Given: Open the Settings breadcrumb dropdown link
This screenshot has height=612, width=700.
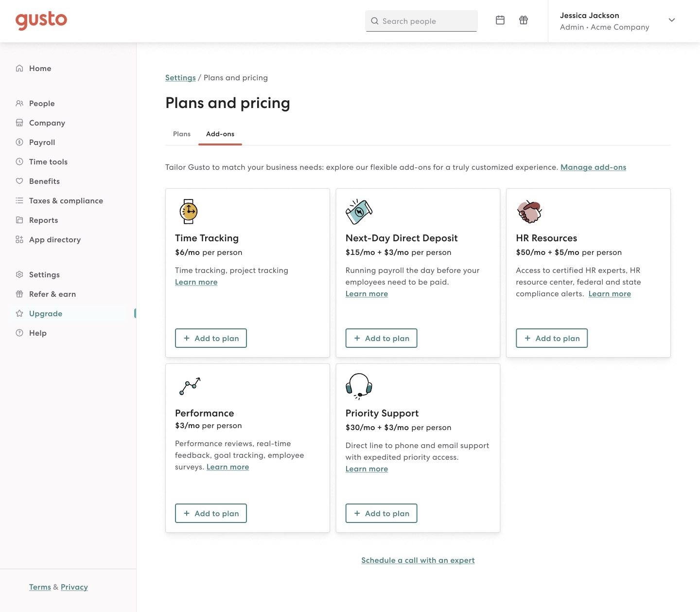Looking at the screenshot, I should point(180,77).
